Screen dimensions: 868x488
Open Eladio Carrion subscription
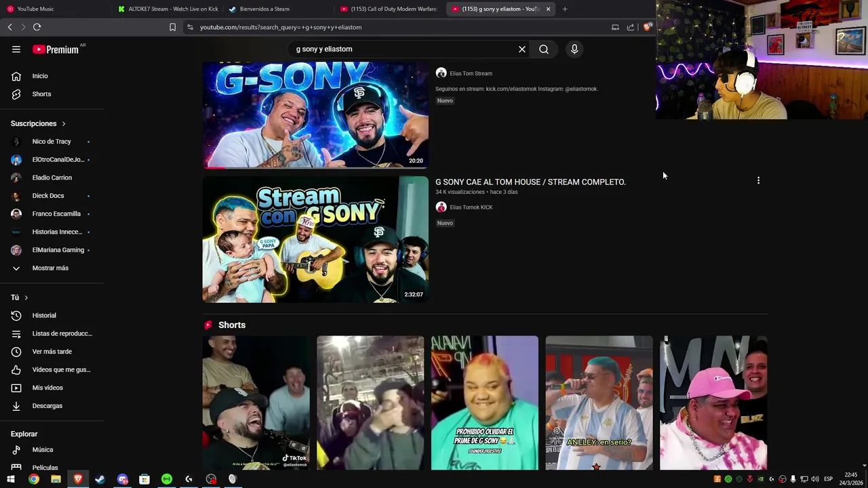click(x=52, y=178)
